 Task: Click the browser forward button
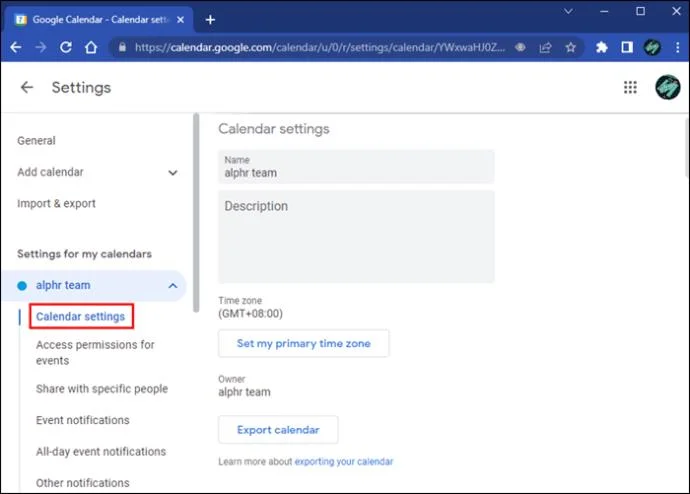pos(40,47)
